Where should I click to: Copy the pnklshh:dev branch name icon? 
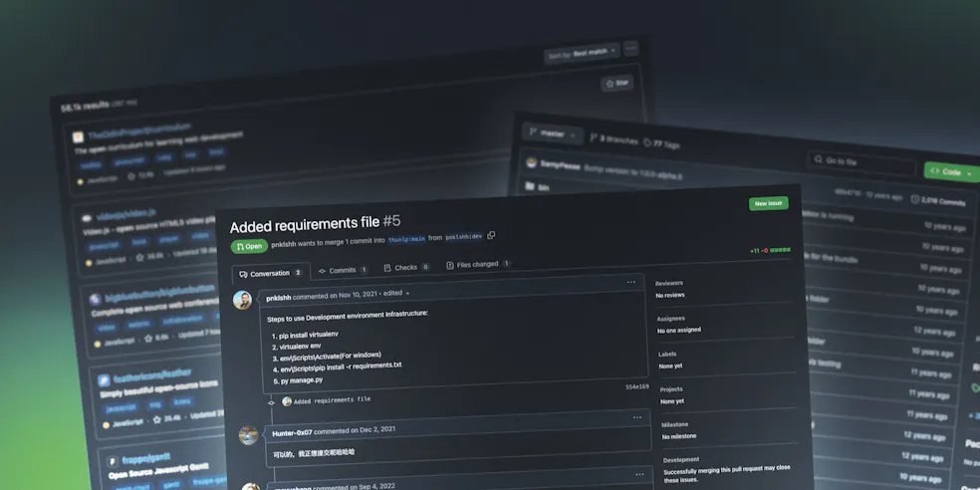491,236
